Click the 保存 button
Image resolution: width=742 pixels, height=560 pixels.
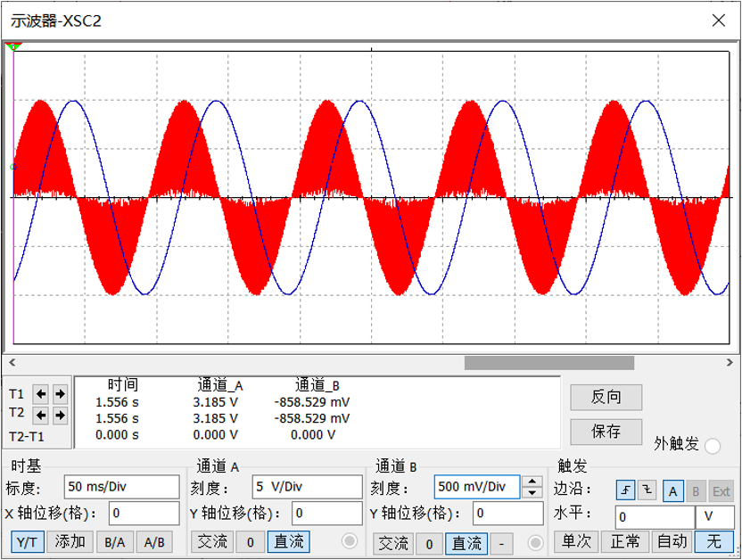(x=606, y=432)
